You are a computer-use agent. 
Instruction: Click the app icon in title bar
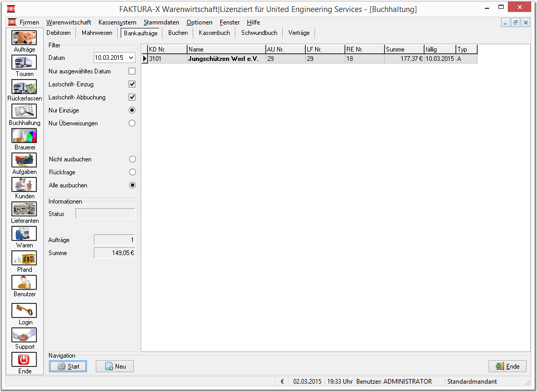11,9
